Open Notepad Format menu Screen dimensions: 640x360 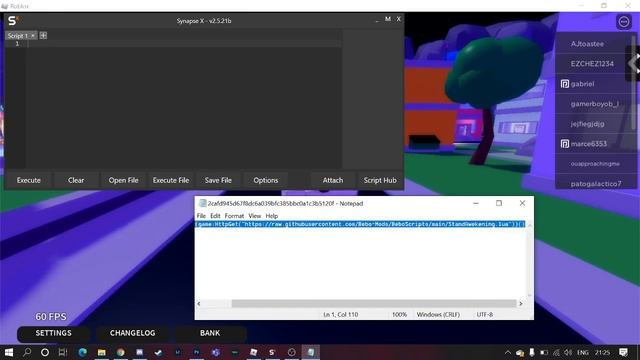pos(234,216)
